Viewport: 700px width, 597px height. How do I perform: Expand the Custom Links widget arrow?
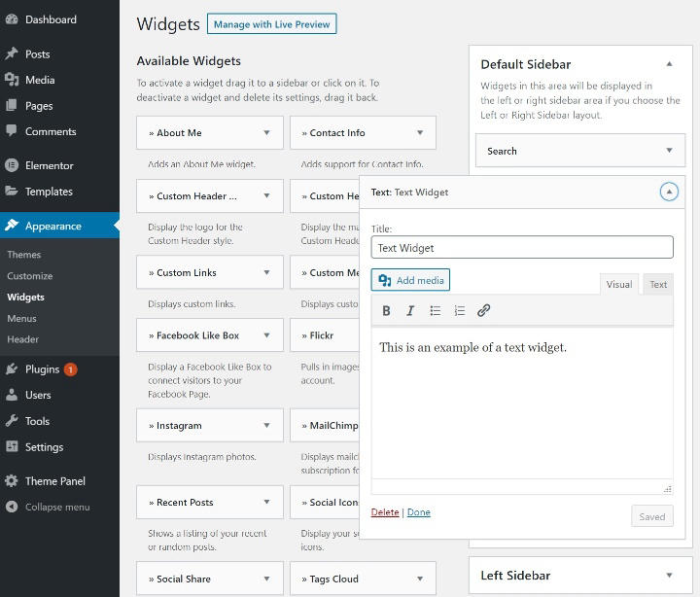266,272
